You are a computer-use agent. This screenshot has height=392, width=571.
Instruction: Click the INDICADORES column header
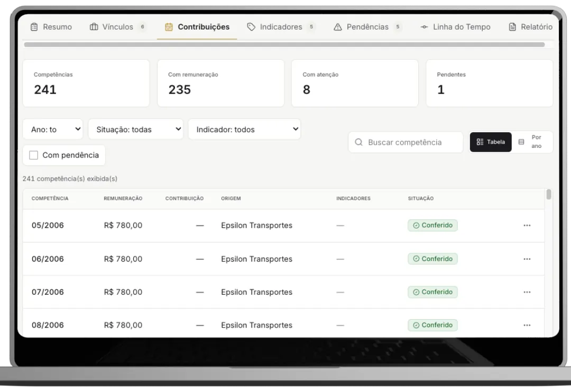(353, 199)
